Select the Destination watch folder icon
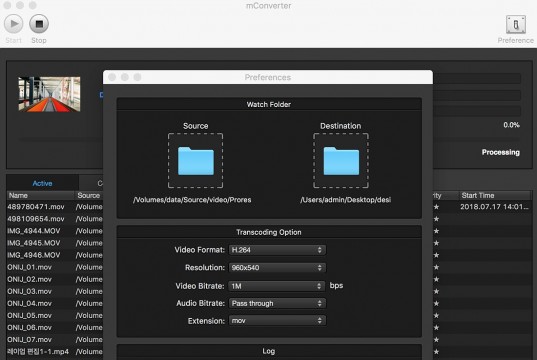 (341, 161)
